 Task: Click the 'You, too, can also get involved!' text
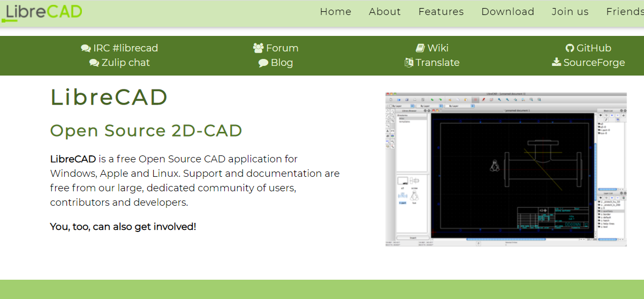123,227
